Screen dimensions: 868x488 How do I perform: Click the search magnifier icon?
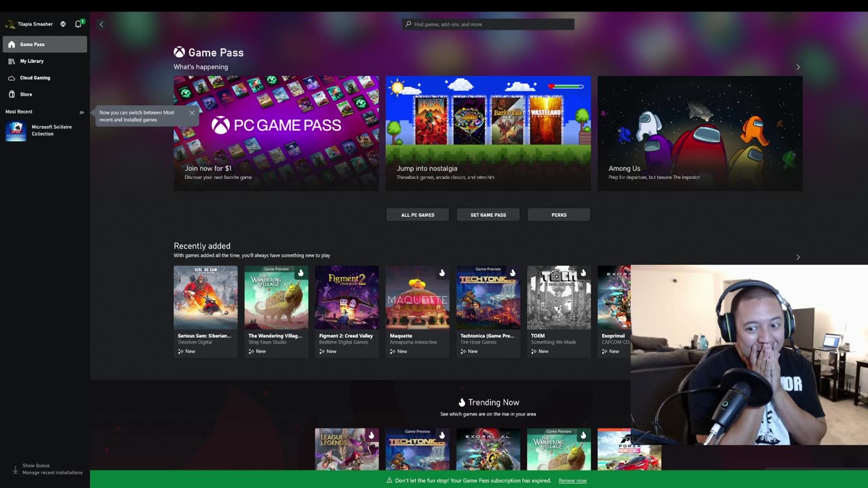coord(408,24)
